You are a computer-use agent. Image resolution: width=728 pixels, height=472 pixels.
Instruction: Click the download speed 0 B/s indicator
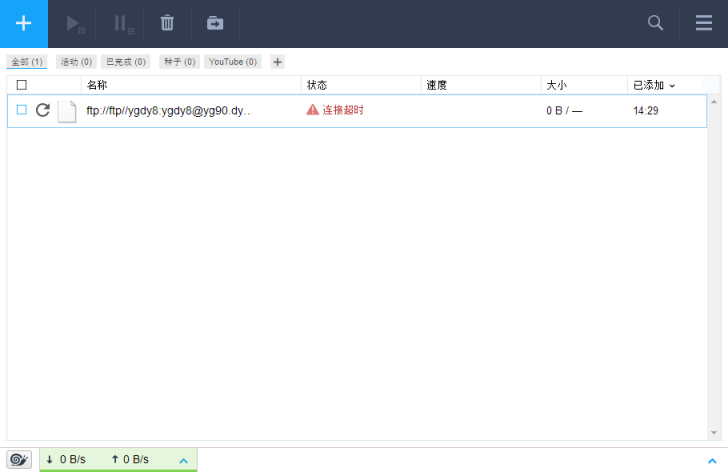[66, 459]
